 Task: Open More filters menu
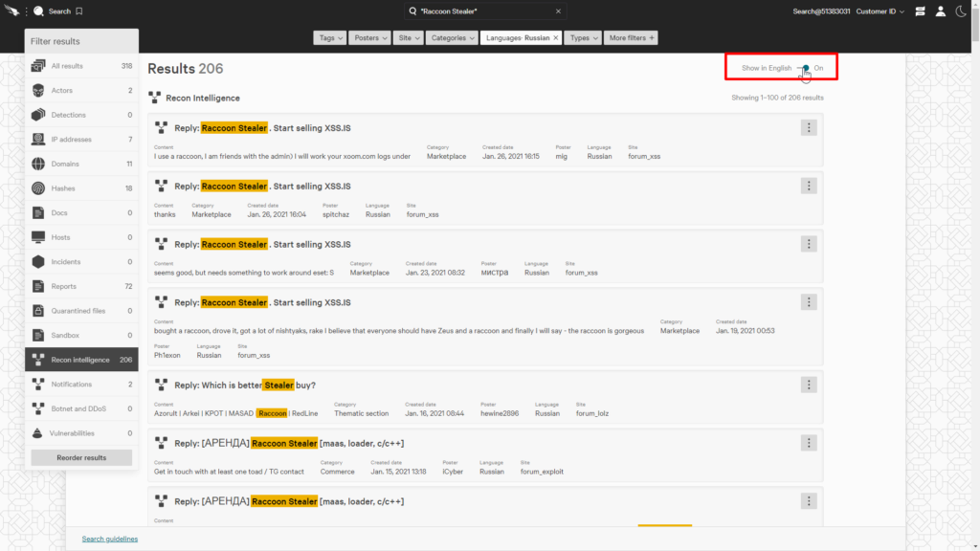pos(632,37)
